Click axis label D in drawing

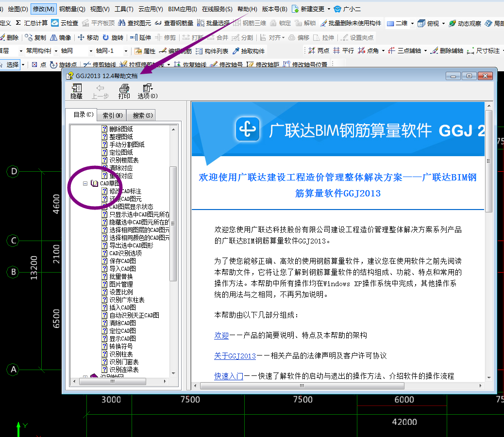pos(13,171)
